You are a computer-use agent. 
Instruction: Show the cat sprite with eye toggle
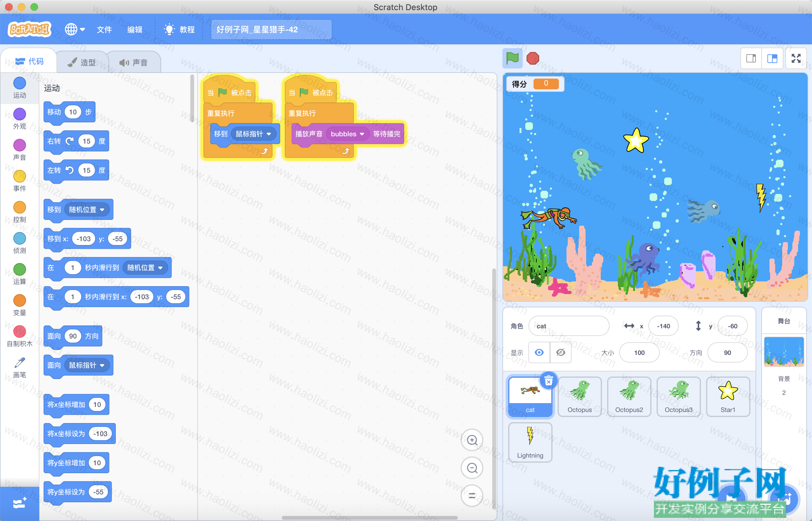[x=539, y=352]
